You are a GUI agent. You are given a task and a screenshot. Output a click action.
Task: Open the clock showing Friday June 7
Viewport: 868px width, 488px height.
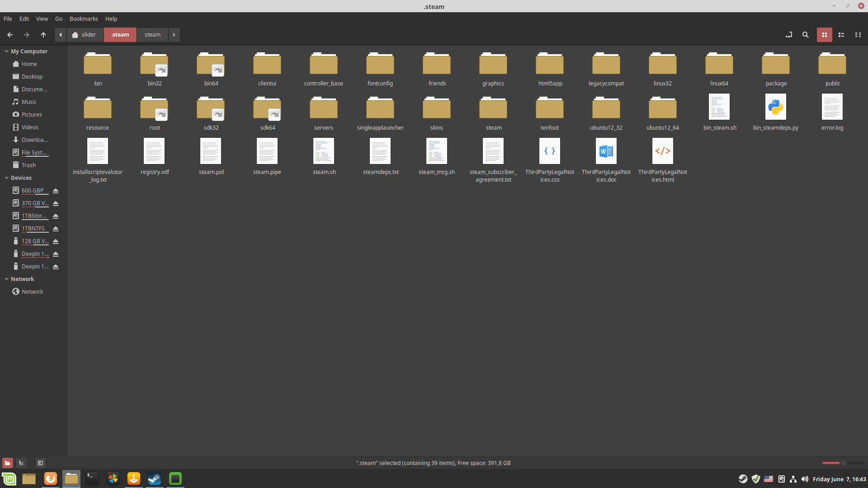point(840,479)
